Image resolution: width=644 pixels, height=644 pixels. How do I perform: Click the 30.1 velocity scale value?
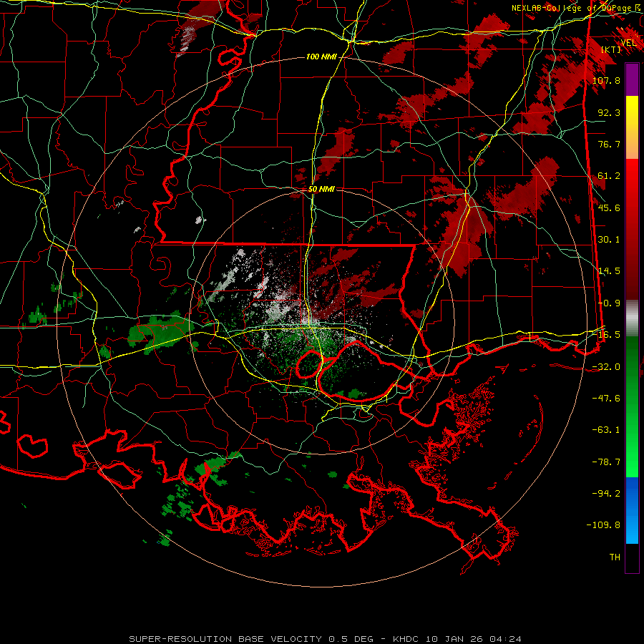[609, 240]
